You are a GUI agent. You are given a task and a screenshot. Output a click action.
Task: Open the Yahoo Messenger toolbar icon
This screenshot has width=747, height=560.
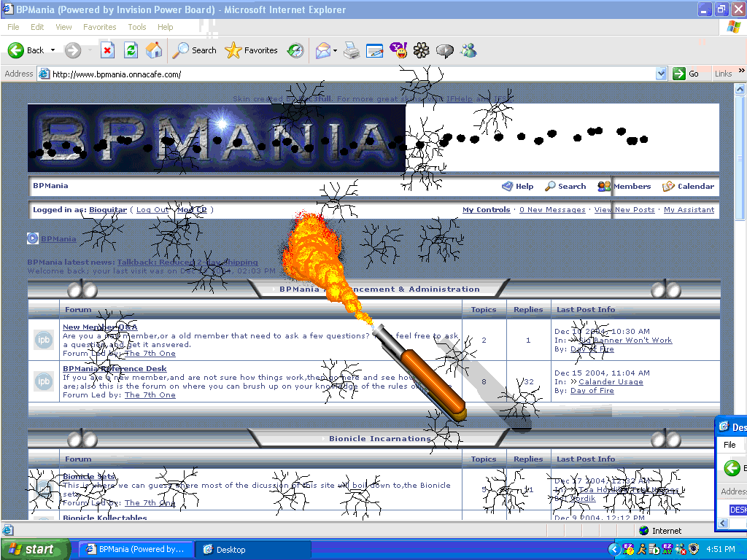click(398, 50)
